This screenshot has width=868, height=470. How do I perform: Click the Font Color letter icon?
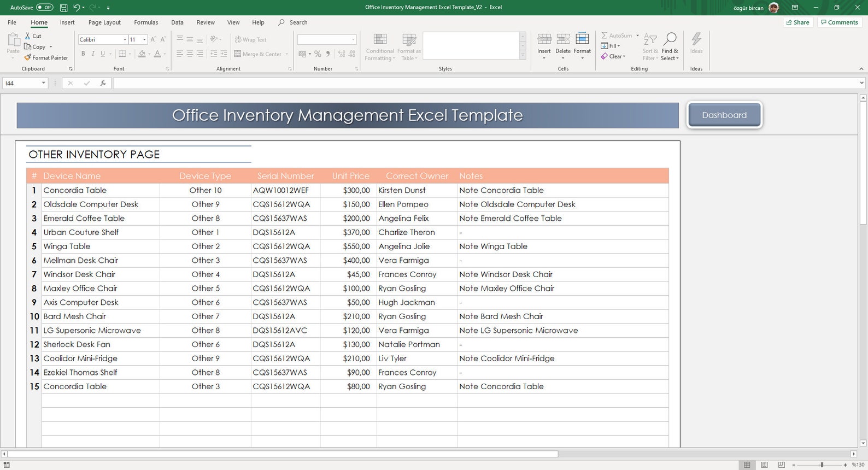(x=157, y=54)
